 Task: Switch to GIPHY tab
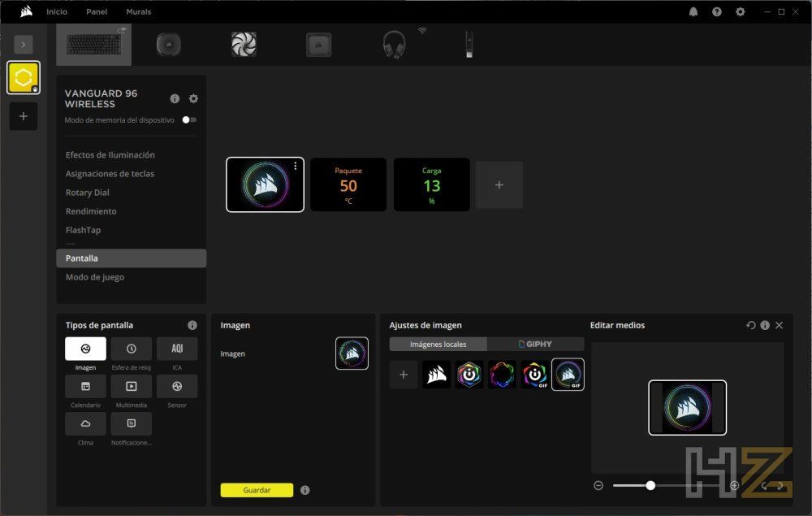(x=535, y=344)
